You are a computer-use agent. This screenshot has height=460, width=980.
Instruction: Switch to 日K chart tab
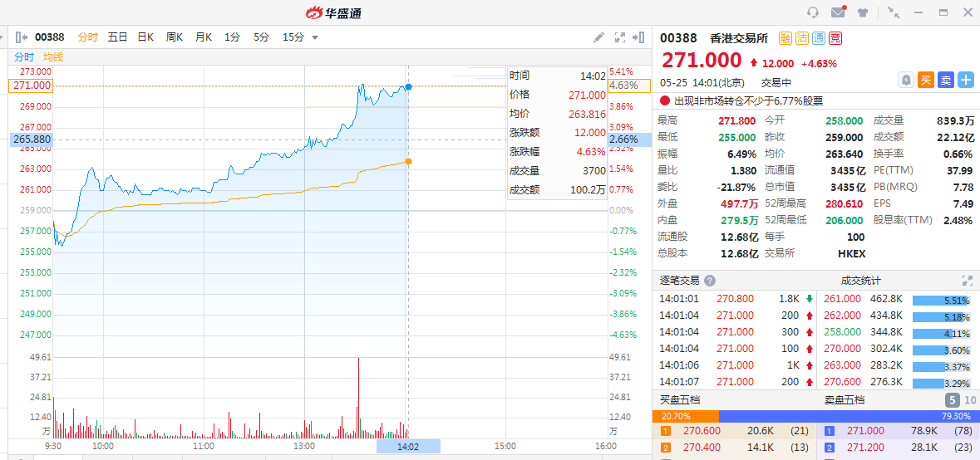(145, 37)
